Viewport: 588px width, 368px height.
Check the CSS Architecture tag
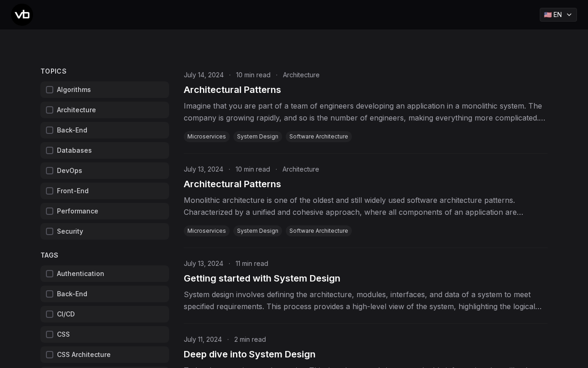pyautogui.click(x=50, y=355)
